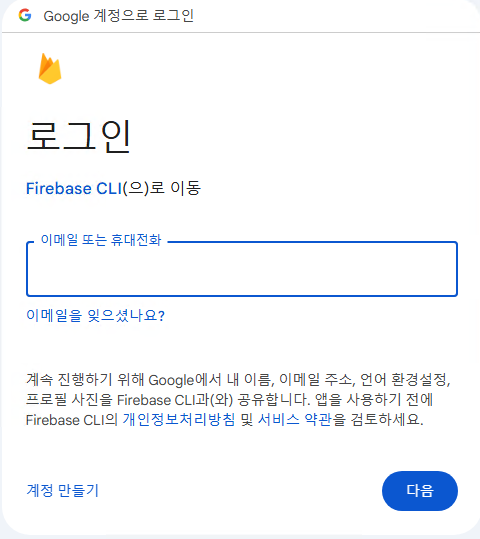Open the 계정 만들기 link

point(63,490)
